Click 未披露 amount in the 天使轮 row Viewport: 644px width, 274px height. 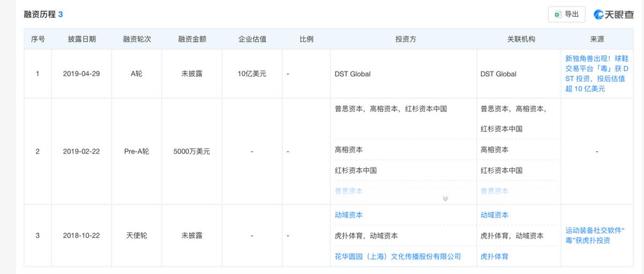coord(192,235)
